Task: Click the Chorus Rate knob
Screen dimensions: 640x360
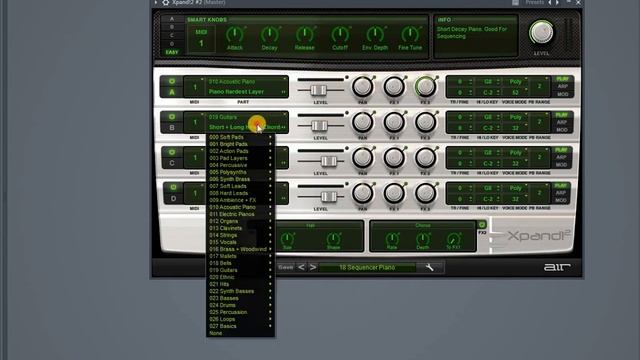Action: (x=392, y=239)
